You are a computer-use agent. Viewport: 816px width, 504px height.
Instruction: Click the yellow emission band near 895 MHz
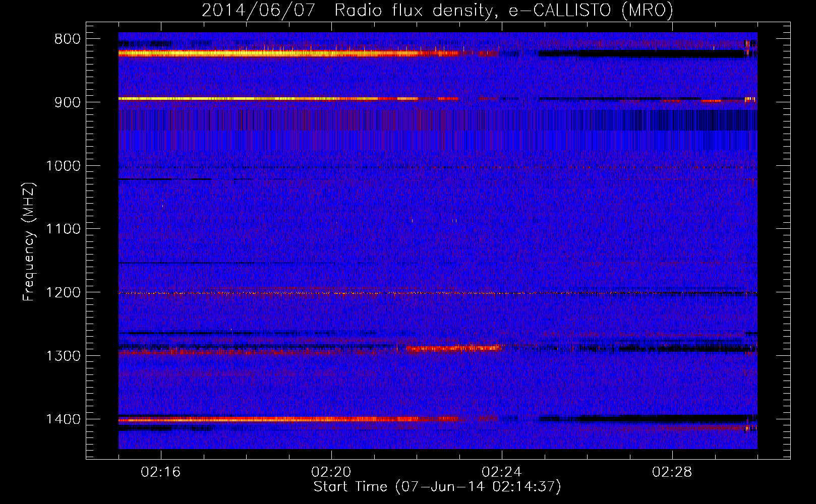pos(288,99)
